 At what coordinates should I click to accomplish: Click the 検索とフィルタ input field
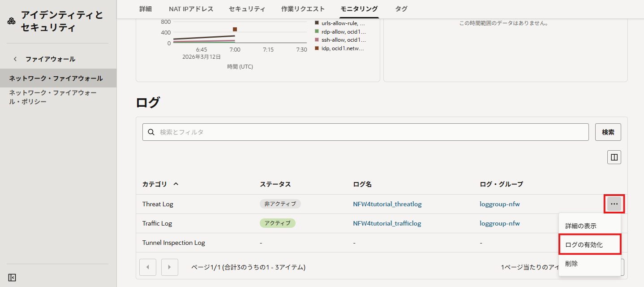point(372,132)
